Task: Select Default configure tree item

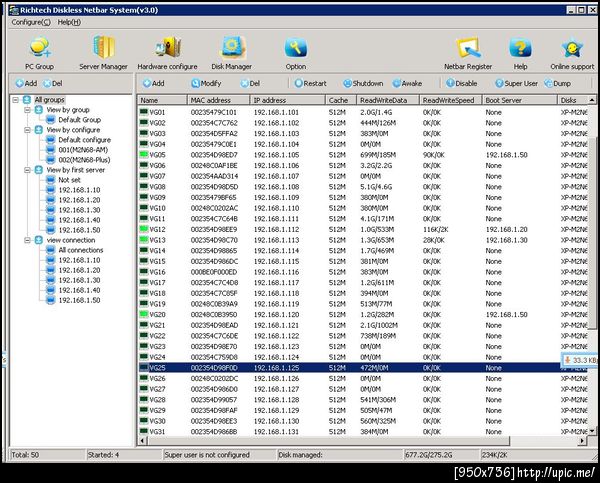Action: click(x=85, y=140)
